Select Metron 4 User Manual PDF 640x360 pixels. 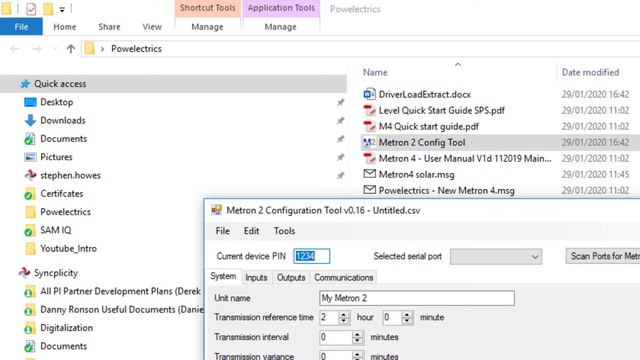[464, 158]
